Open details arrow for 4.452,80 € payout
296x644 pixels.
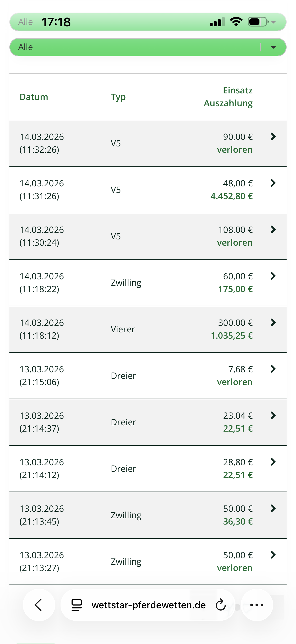[x=273, y=183]
